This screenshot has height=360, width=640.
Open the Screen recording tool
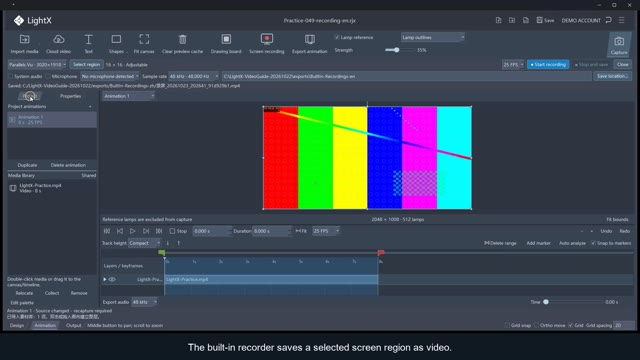click(267, 44)
